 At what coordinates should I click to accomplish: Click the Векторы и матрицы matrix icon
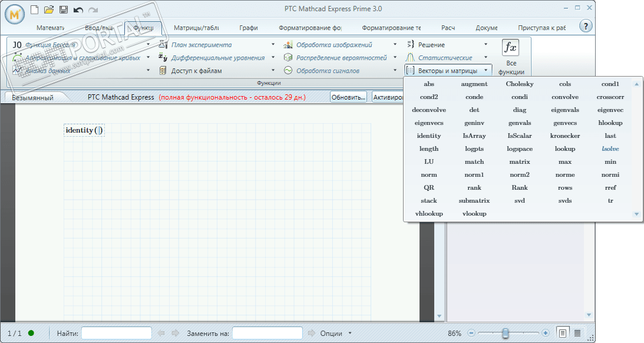pos(410,70)
